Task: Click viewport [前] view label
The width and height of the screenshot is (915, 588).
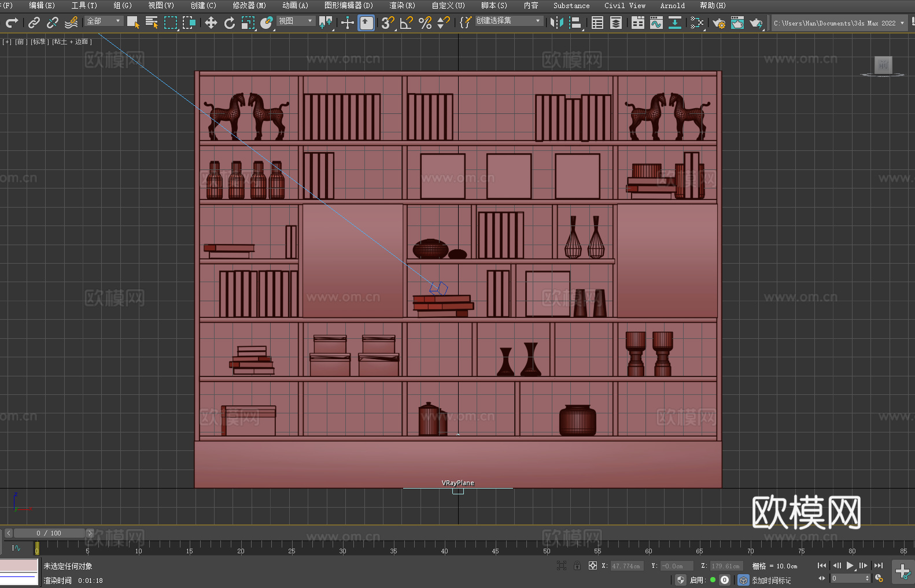Action: (21, 42)
